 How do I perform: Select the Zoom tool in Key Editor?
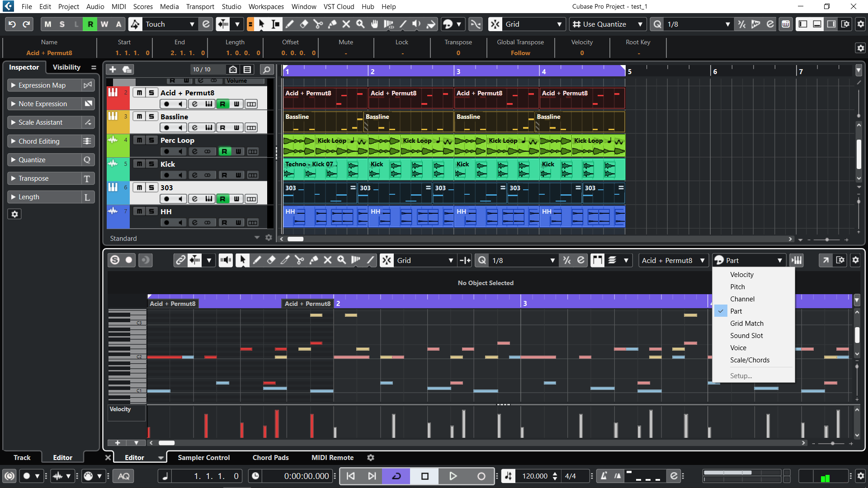click(x=342, y=260)
